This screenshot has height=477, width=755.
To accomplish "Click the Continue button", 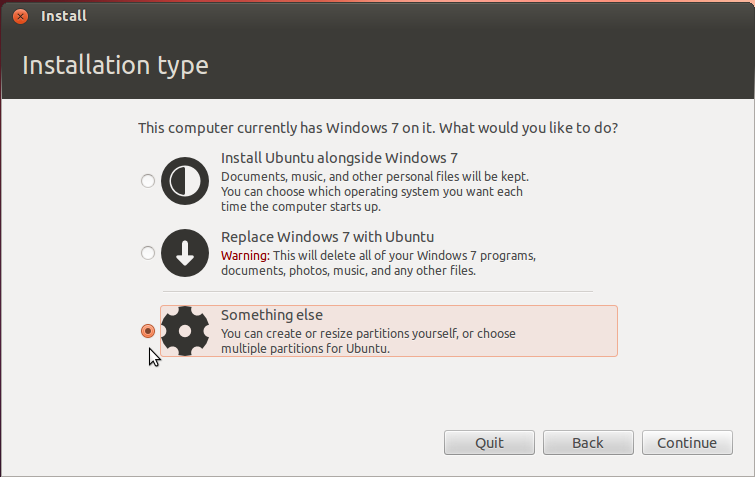I will click(687, 442).
